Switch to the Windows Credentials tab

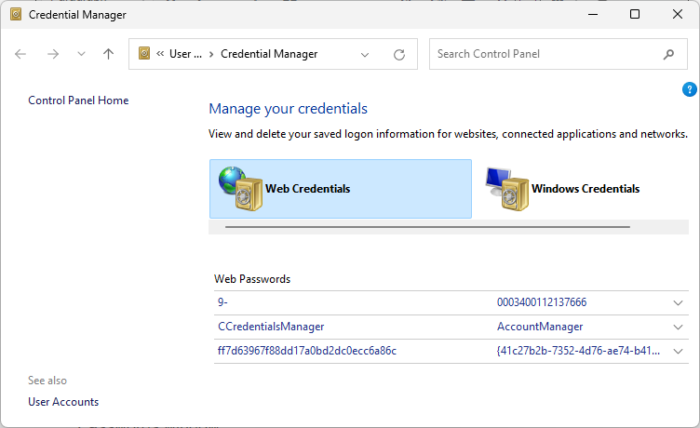(x=585, y=188)
